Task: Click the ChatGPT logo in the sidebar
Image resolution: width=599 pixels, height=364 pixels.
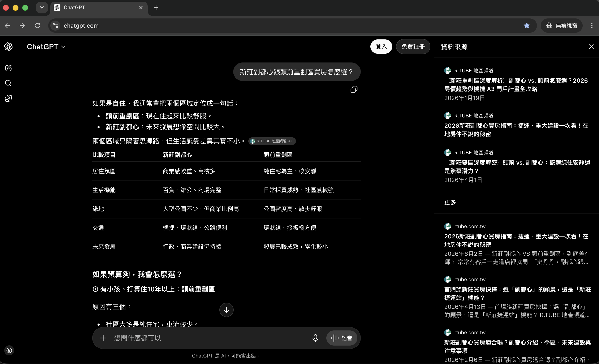Action: click(x=9, y=46)
